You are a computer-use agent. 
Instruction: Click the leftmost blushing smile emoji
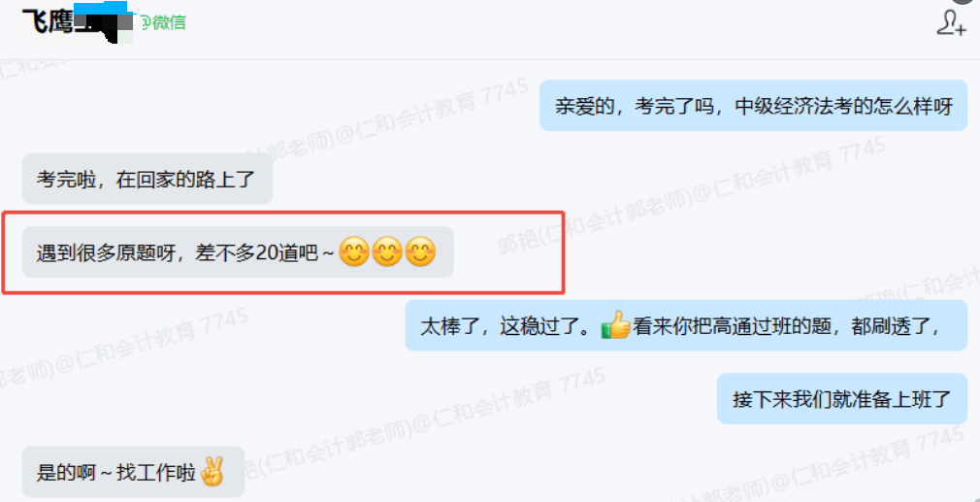354,252
